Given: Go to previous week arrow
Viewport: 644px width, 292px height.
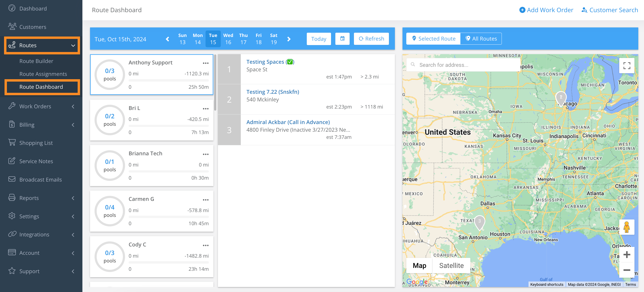Looking at the screenshot, I should click(x=167, y=39).
